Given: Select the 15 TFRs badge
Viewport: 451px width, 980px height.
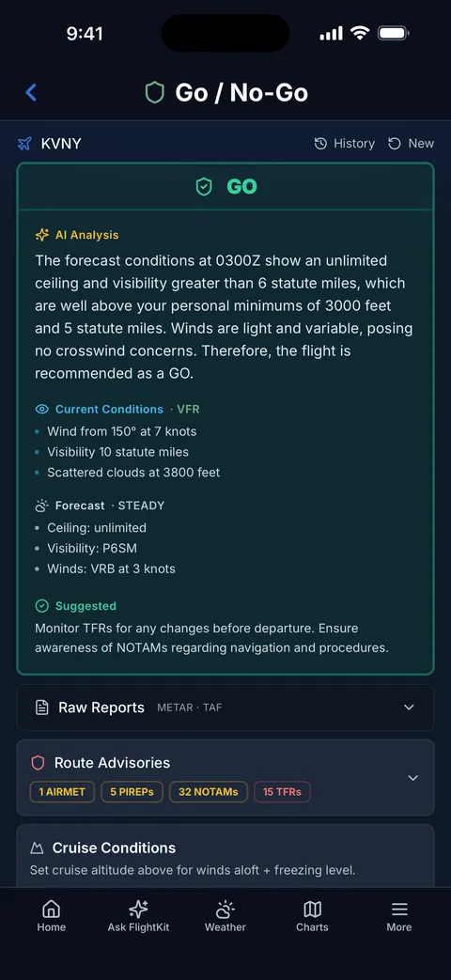Looking at the screenshot, I should 282,792.
